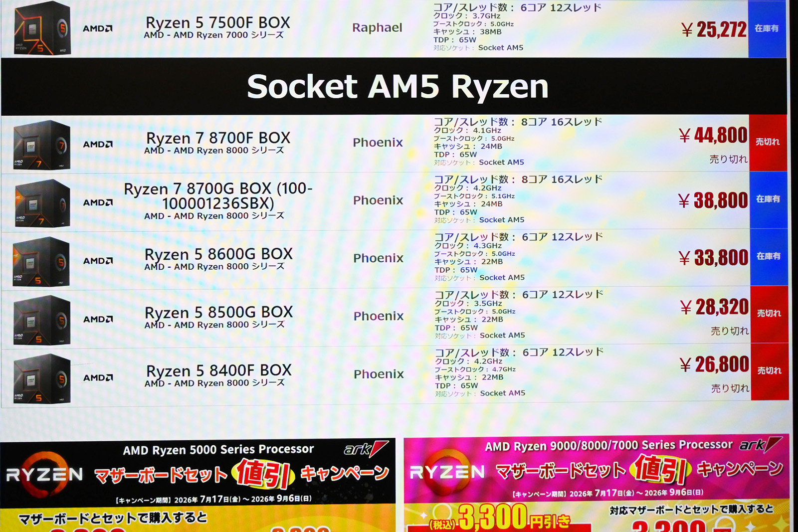Click Phoenix label in Ryzen 5 8400F row

point(379,374)
